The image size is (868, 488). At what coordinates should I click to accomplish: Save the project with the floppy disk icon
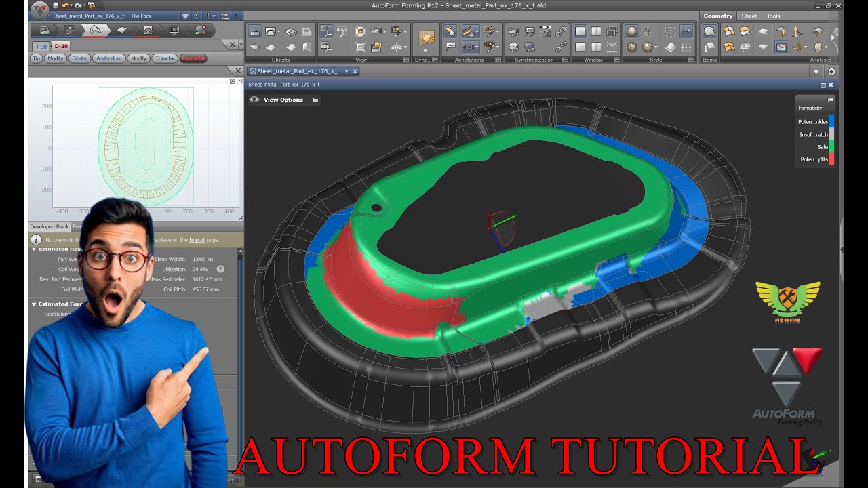(x=56, y=5)
